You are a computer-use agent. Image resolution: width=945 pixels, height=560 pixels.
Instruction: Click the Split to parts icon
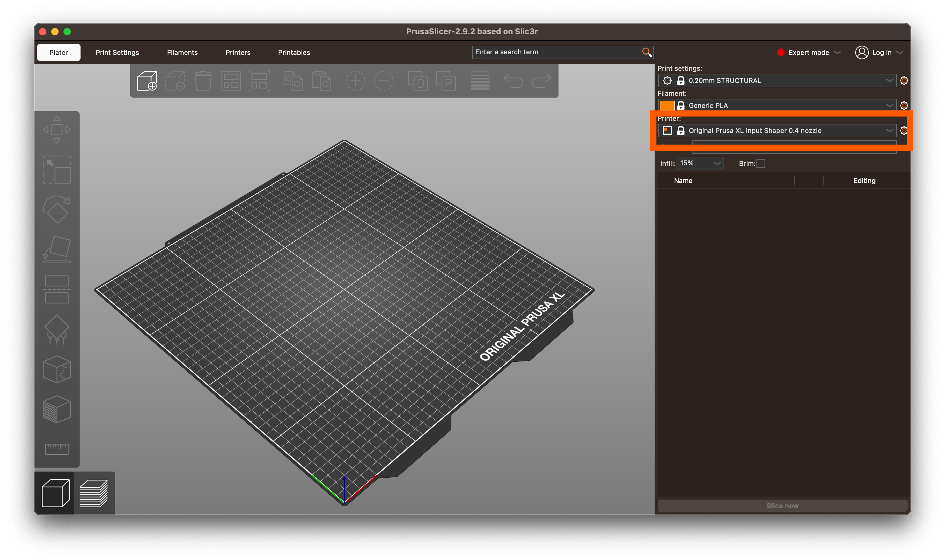(x=446, y=81)
